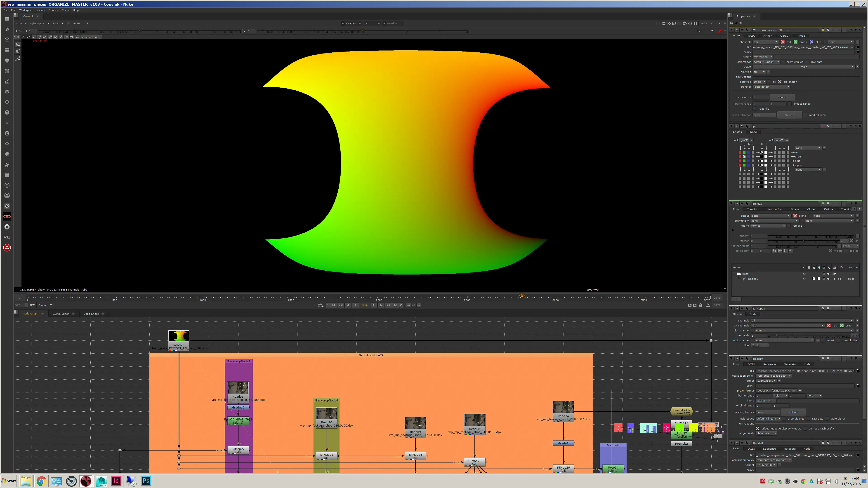Open the Merge nodes layers icon
Screen dimensions: 868x488
click(x=7, y=91)
